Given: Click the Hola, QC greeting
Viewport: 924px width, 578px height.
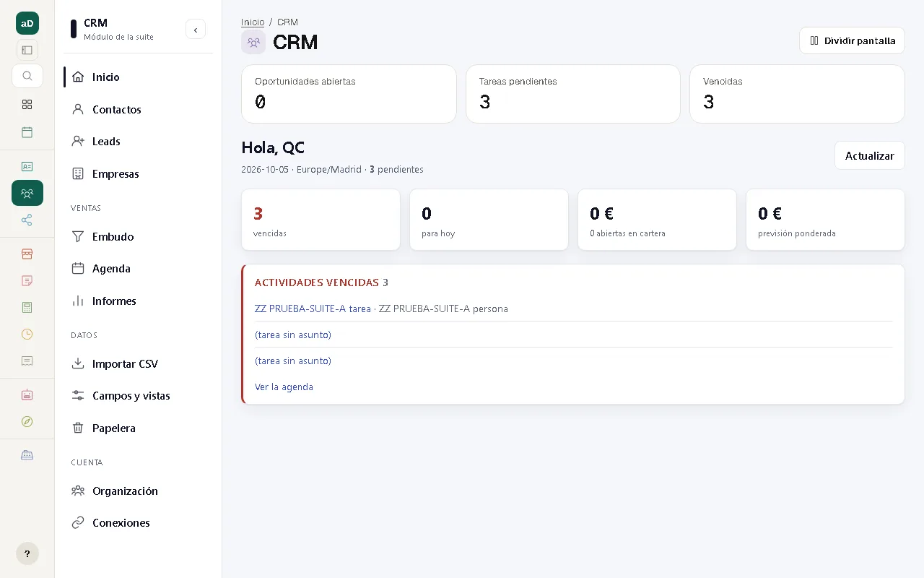Looking at the screenshot, I should (x=273, y=148).
